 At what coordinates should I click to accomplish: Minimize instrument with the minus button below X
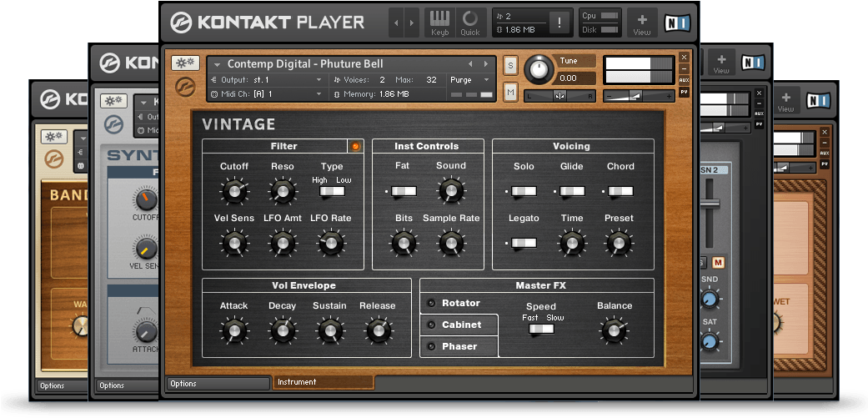(685, 69)
